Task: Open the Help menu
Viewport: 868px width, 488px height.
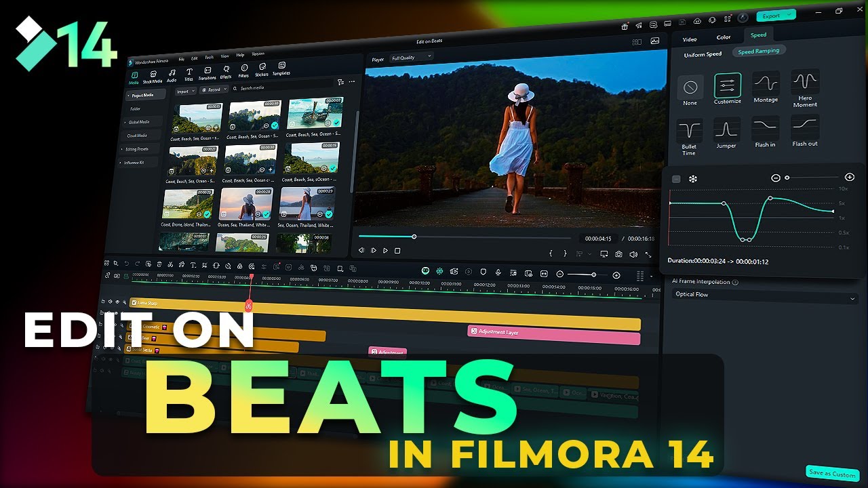Action: [240, 55]
